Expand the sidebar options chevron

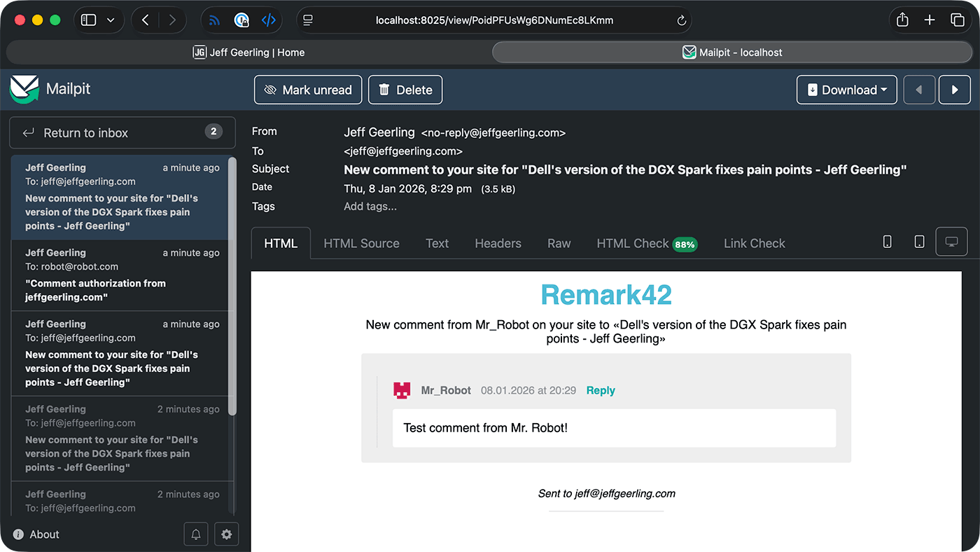pos(111,20)
